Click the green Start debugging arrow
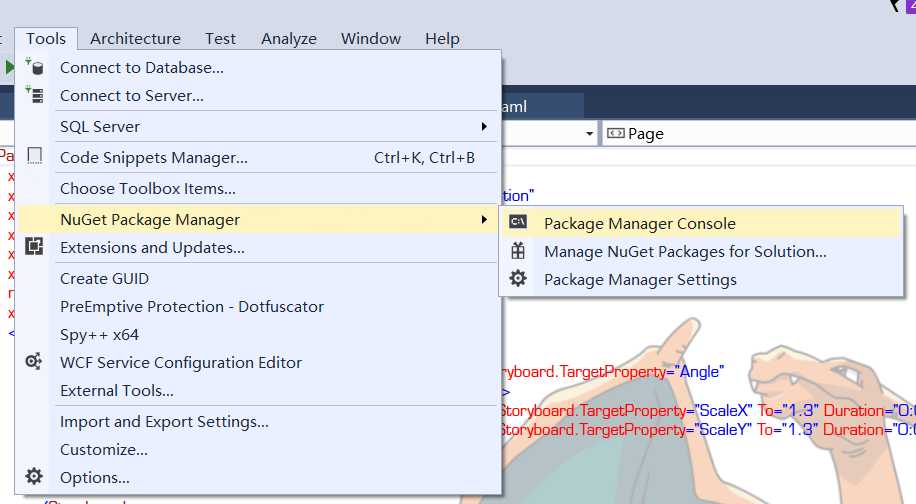The height and width of the screenshot is (504, 916). tap(9, 67)
